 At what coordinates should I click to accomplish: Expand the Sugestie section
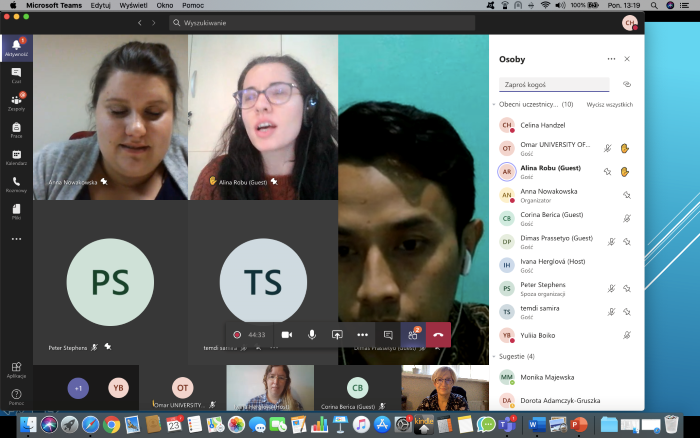point(494,356)
